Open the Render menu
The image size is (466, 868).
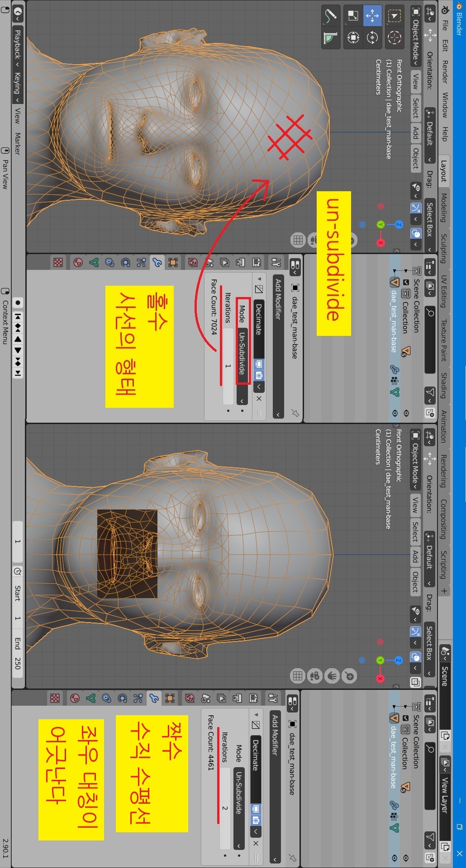pos(445,72)
